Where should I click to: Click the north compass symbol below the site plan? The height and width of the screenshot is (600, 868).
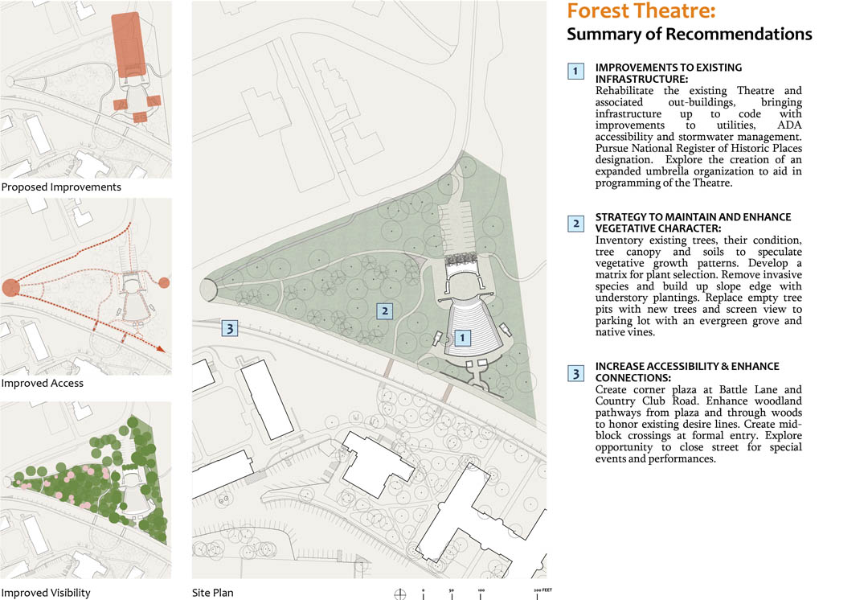click(399, 594)
